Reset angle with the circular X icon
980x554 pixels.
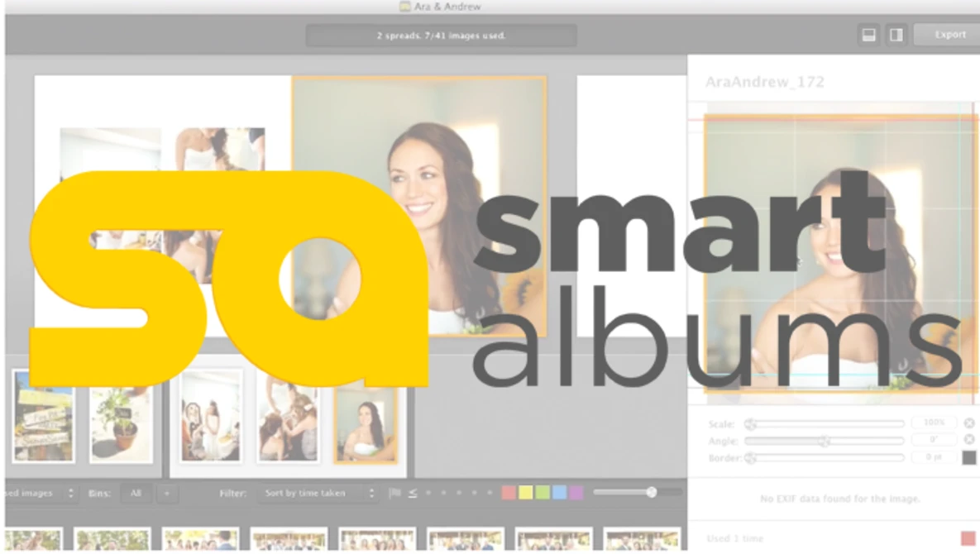point(969,440)
